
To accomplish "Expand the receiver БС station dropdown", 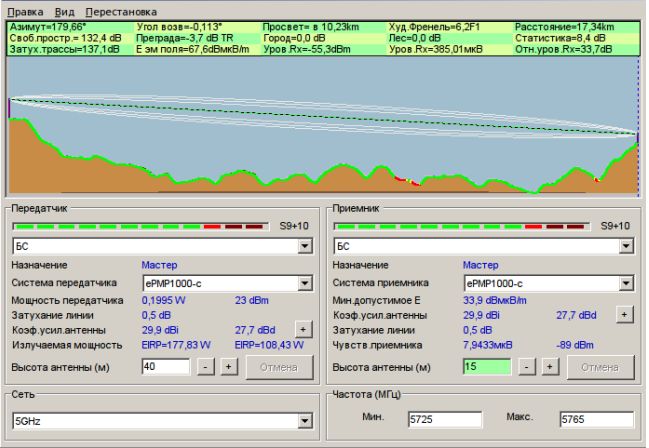I will tap(626, 245).
